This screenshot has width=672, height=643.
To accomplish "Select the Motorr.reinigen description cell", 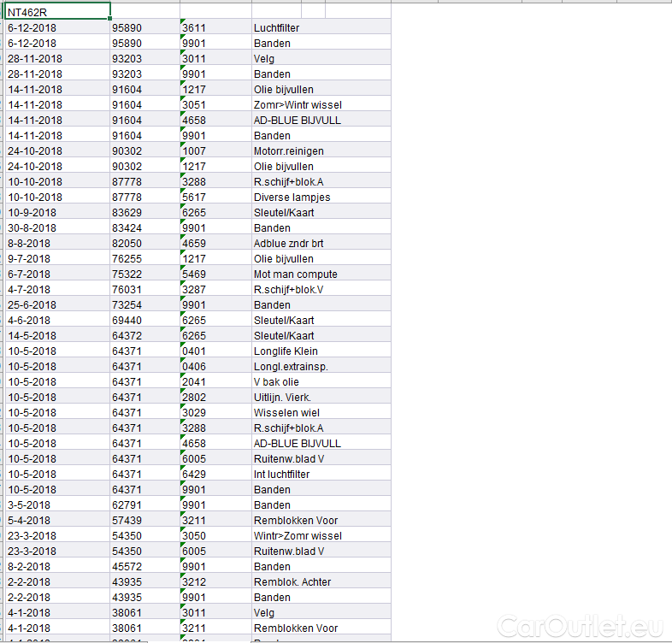I will pyautogui.click(x=288, y=150).
